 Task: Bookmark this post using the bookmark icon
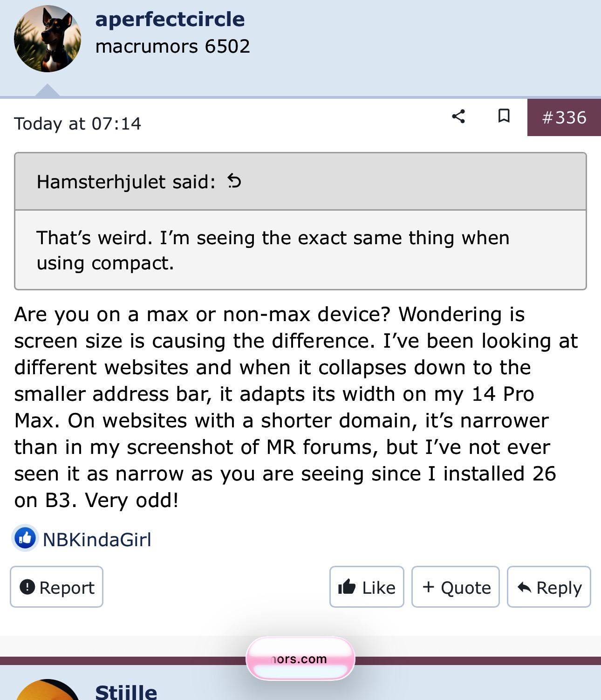point(504,116)
